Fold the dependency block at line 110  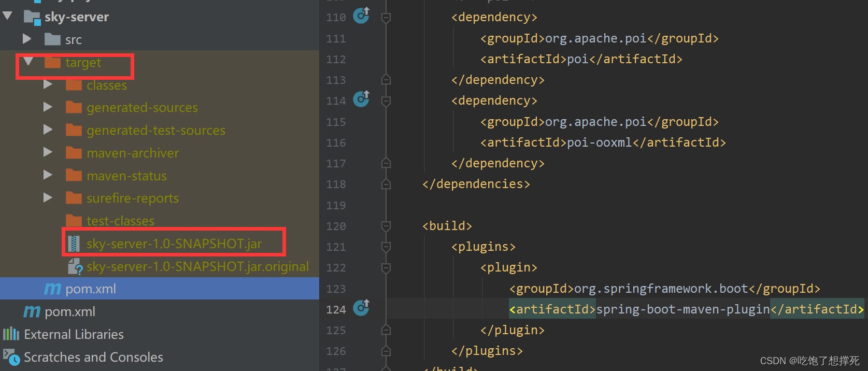(x=386, y=18)
